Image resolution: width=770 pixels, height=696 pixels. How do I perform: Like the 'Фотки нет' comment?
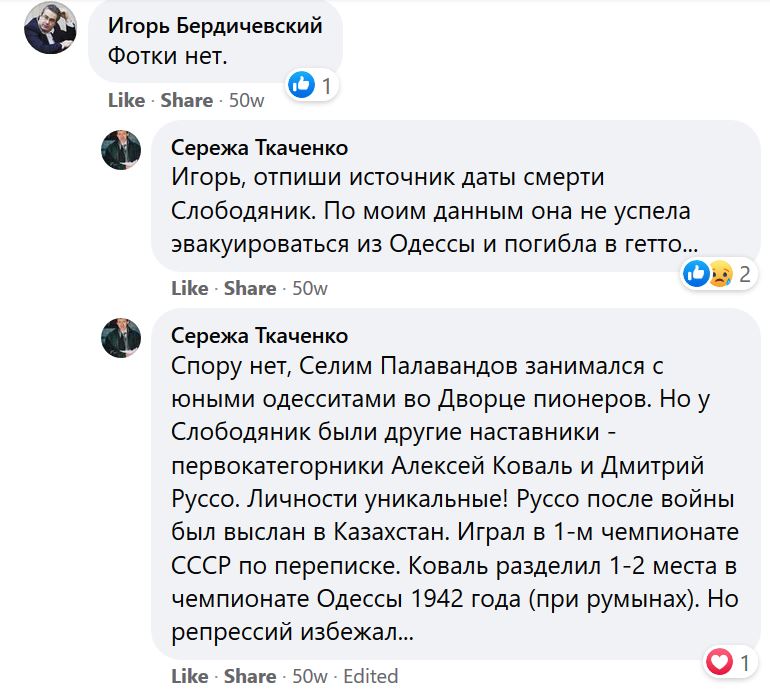[x=127, y=100]
